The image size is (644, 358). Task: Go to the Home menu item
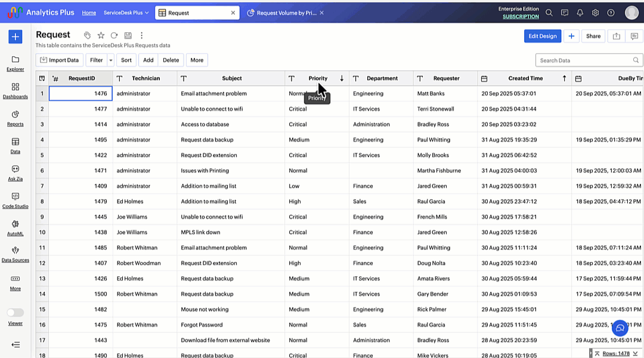tap(89, 13)
